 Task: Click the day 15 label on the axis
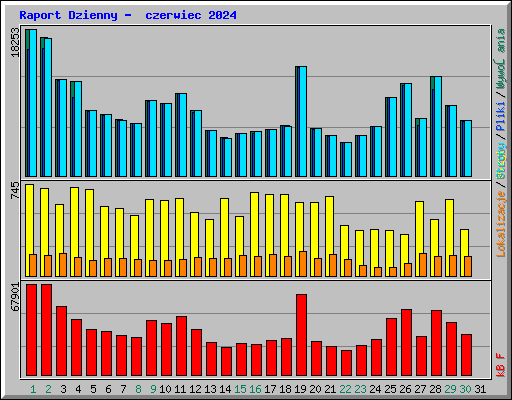[x=240, y=389]
